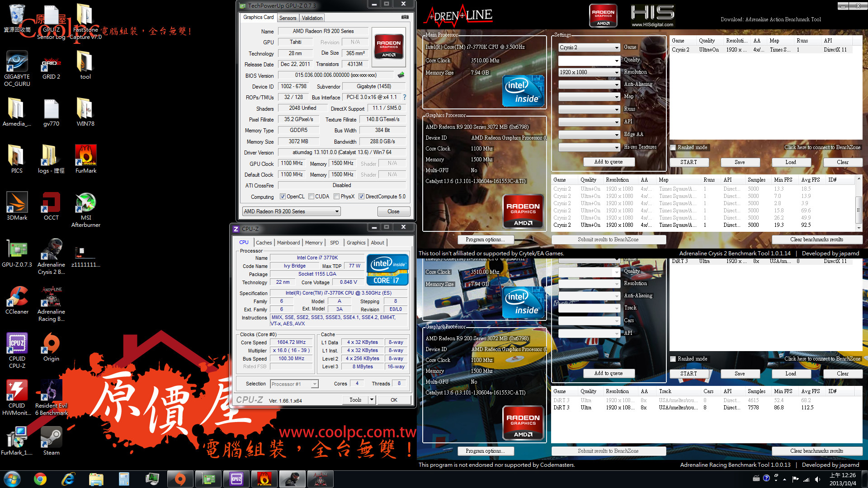This screenshot has height=488, width=868.
Task: Open the Memory tab in CPU-Z
Action: pyautogui.click(x=314, y=243)
